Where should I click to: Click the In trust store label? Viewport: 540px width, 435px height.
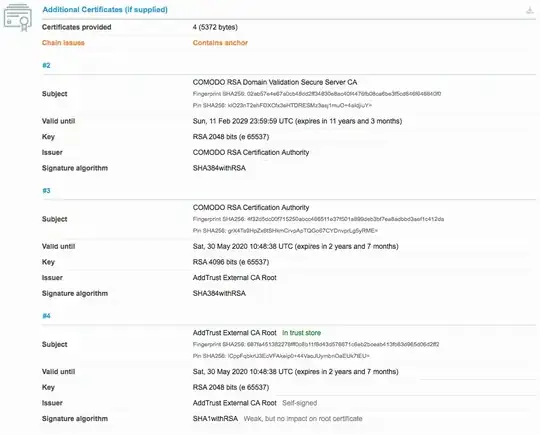(x=301, y=333)
